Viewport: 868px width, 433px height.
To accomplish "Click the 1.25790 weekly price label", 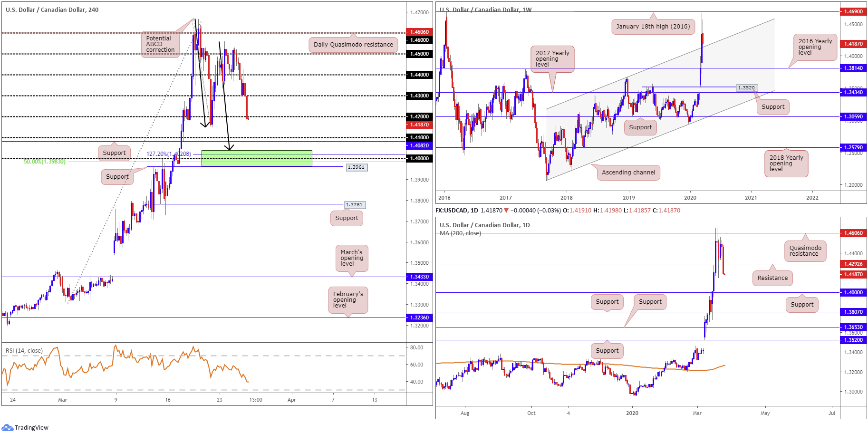I will click(853, 148).
